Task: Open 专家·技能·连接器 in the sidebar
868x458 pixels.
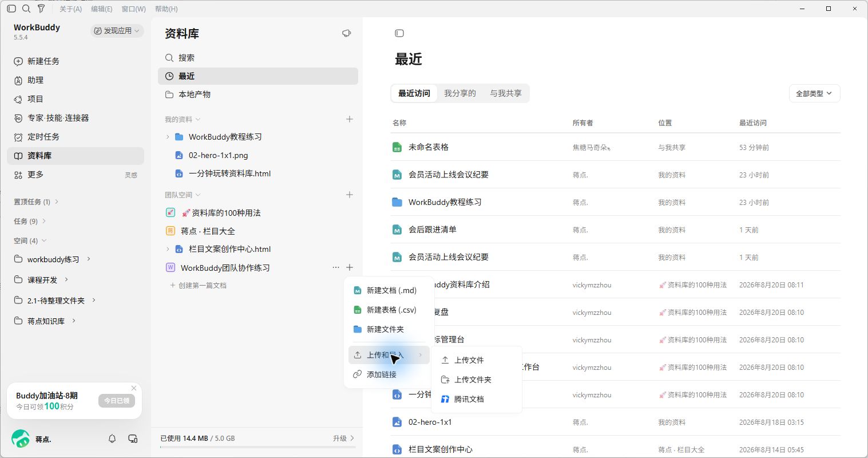Action: point(76,118)
